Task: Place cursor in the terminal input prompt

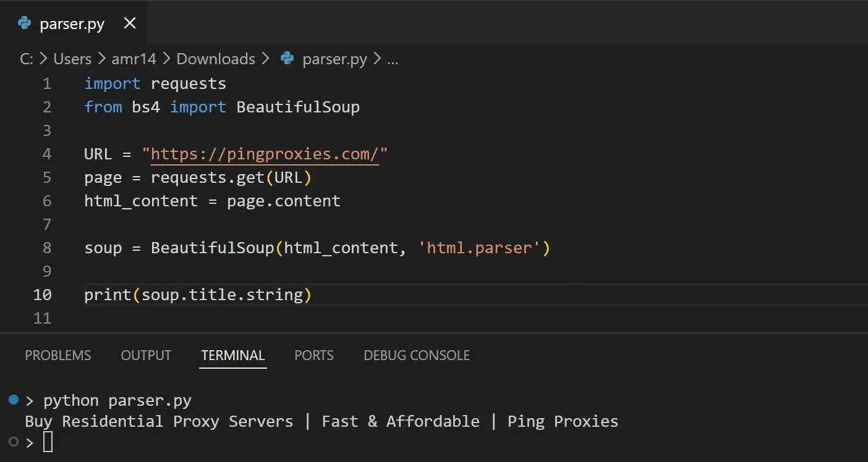Action: [49, 442]
